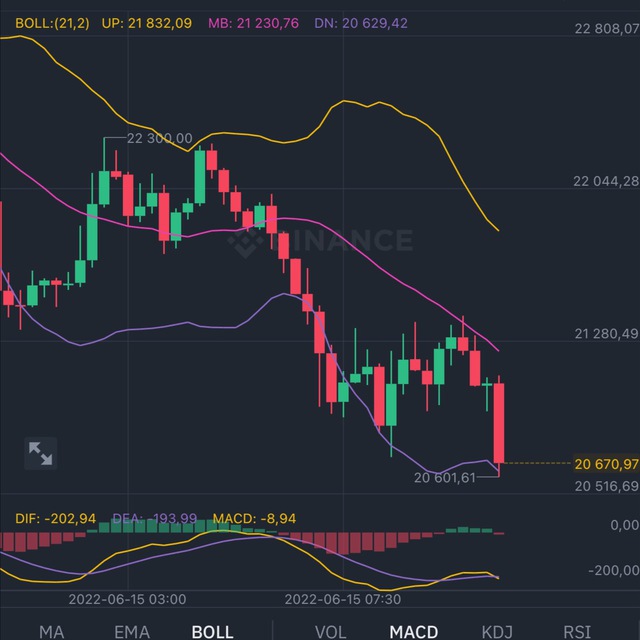Click the last red candlestick
Image resolution: width=640 pixels, height=640 pixels.
pos(499,422)
